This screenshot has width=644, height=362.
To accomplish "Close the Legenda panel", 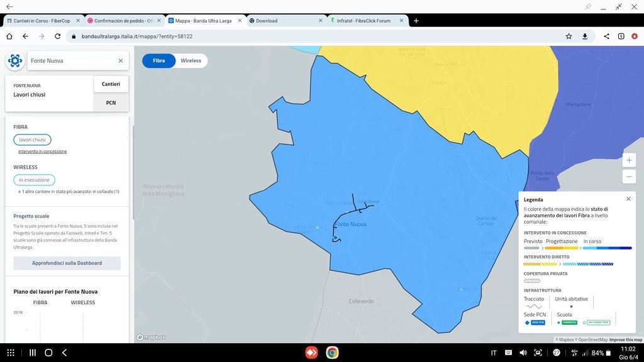I will pos(628,199).
